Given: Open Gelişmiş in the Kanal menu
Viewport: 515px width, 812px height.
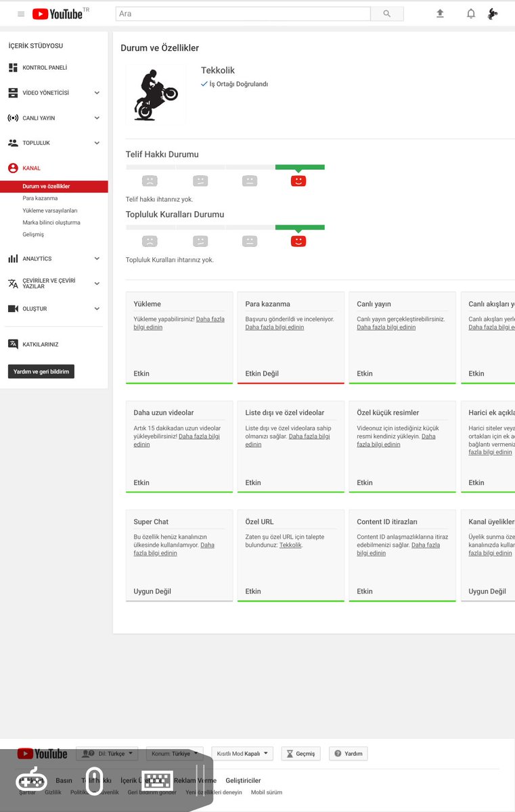Looking at the screenshot, I should 33,235.
